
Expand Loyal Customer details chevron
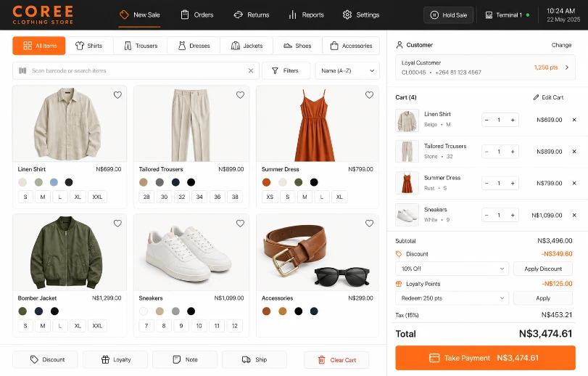pos(567,68)
